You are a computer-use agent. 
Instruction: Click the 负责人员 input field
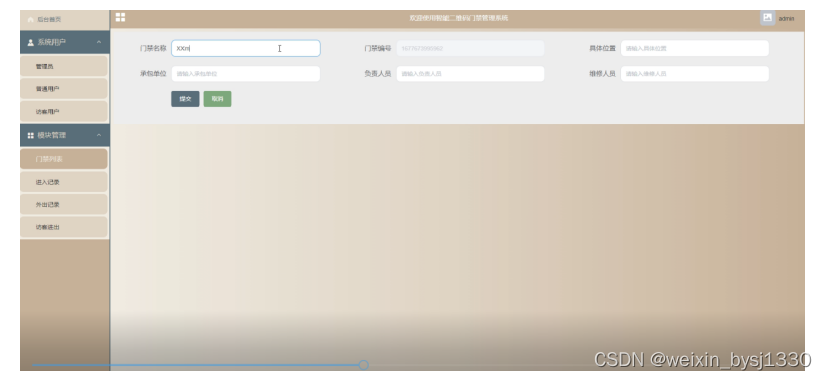[470, 74]
